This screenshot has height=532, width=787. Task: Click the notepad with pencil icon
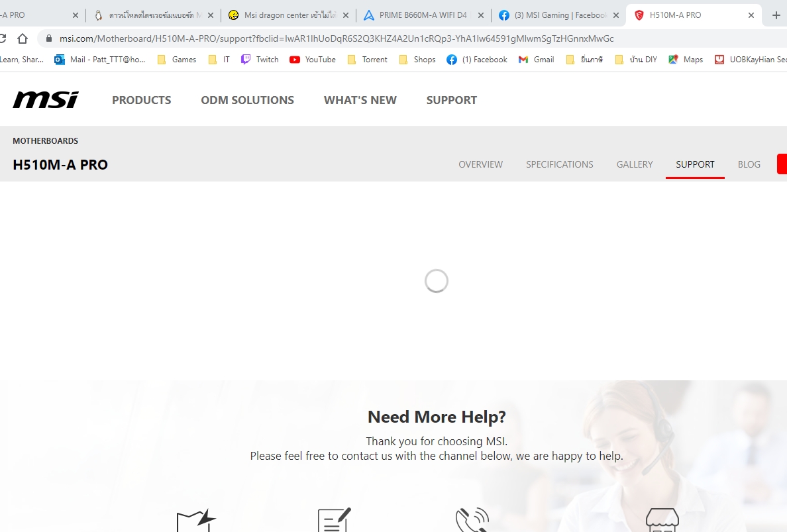coord(335,520)
